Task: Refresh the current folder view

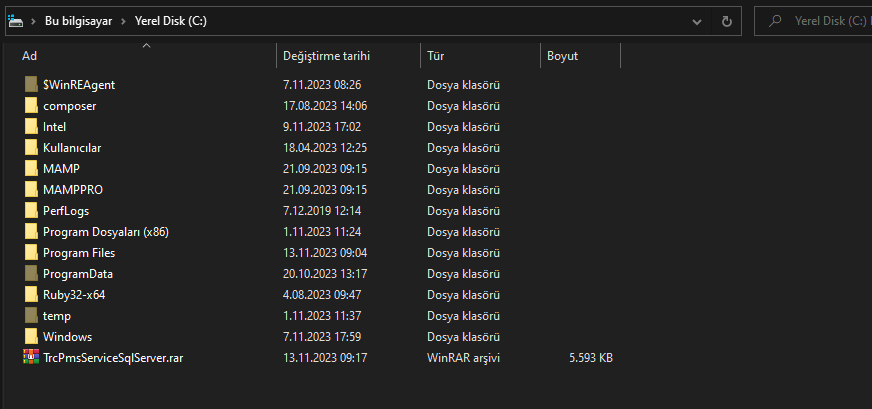Action: (727, 20)
